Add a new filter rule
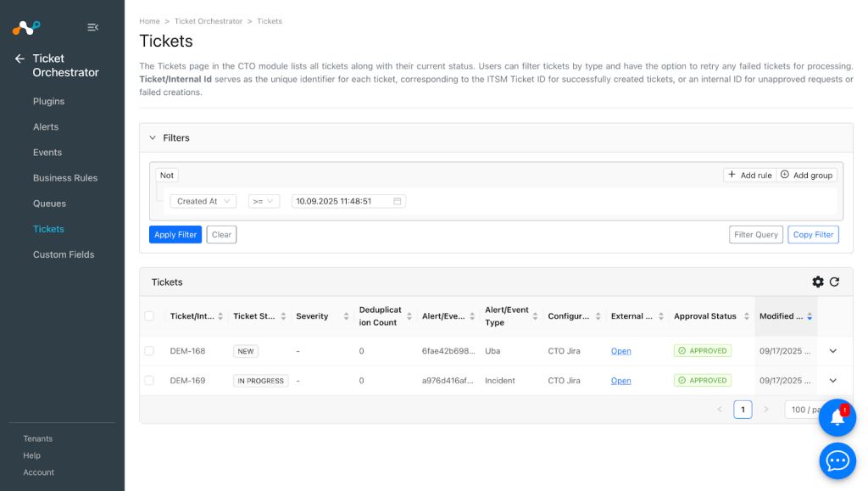868x491 pixels. [x=749, y=175]
